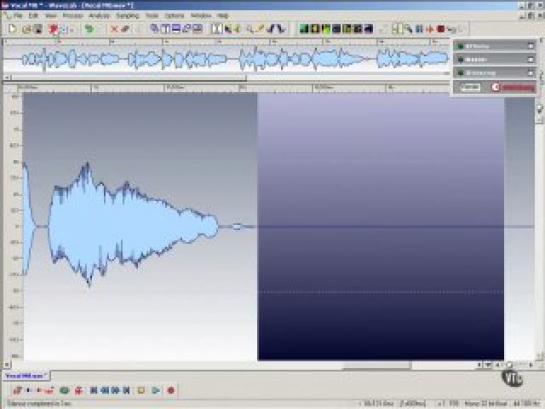Image resolution: width=545 pixels, height=409 pixels.
Task: Open the second effect slot's dropdown square
Action: coord(531,59)
